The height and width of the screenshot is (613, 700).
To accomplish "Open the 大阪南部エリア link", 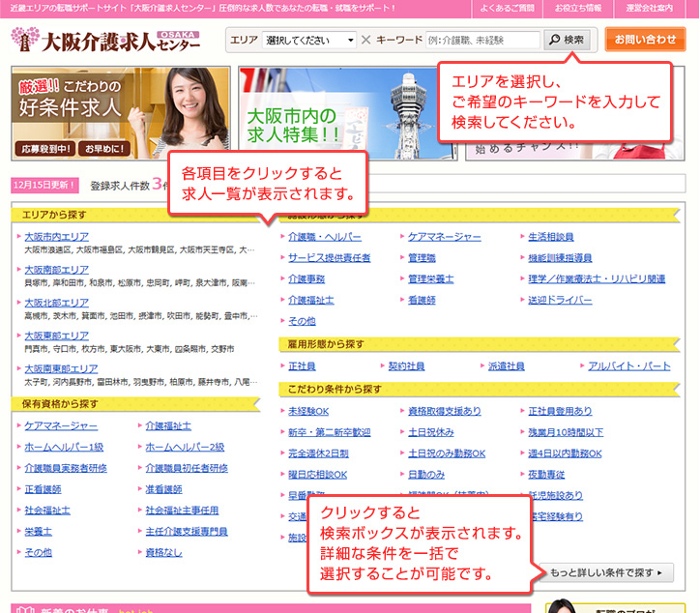I will (x=56, y=270).
